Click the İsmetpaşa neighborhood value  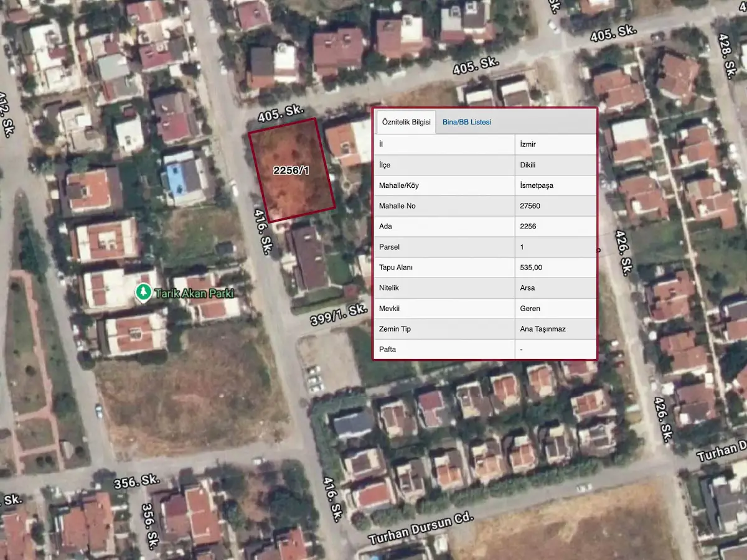click(537, 185)
